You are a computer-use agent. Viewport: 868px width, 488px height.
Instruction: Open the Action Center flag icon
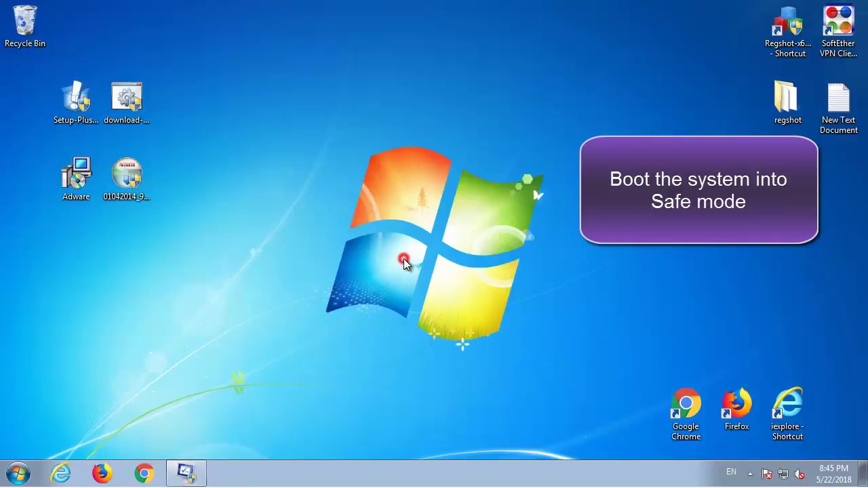[x=767, y=474]
